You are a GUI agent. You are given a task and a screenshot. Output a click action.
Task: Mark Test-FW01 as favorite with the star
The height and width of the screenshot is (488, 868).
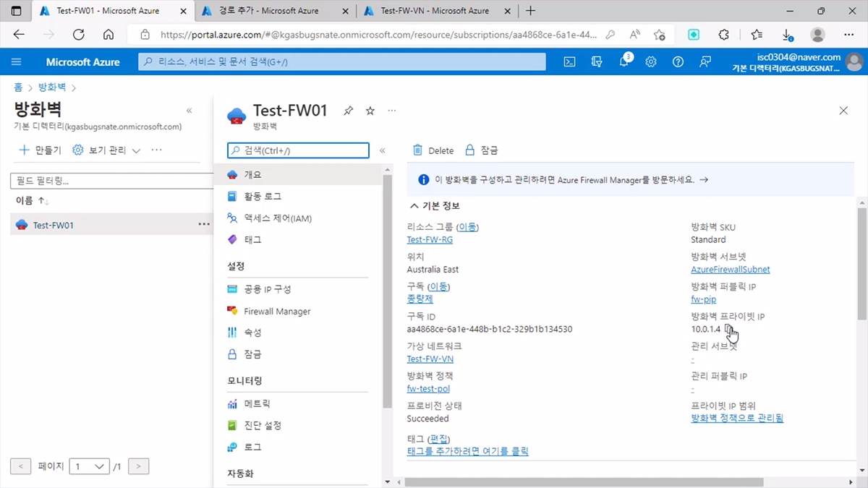(x=370, y=111)
